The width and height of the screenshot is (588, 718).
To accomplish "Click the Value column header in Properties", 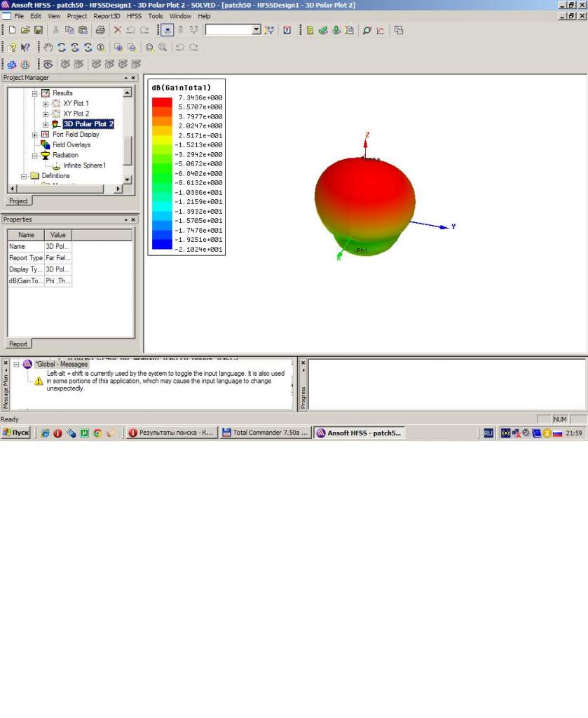I will [x=58, y=235].
